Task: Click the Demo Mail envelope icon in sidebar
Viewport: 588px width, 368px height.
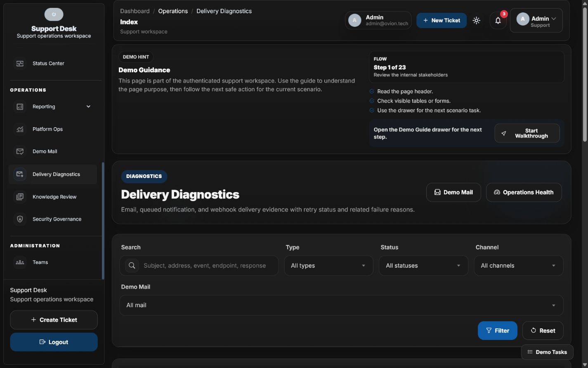Action: point(20,152)
